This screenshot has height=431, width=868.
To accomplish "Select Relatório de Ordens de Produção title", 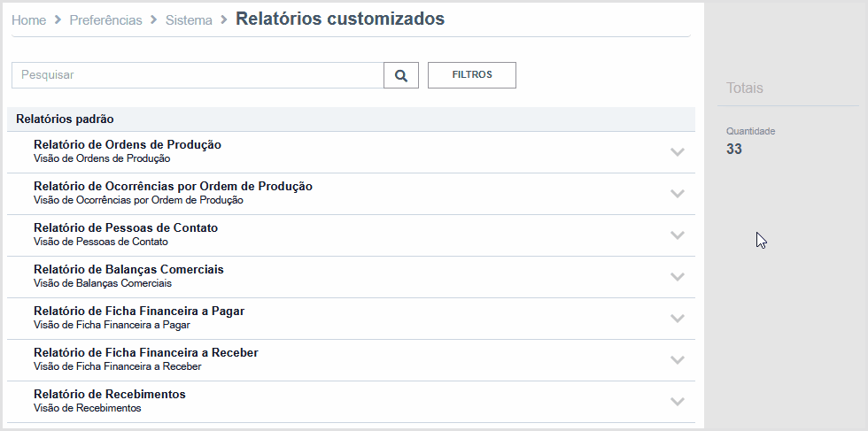I will tap(128, 145).
